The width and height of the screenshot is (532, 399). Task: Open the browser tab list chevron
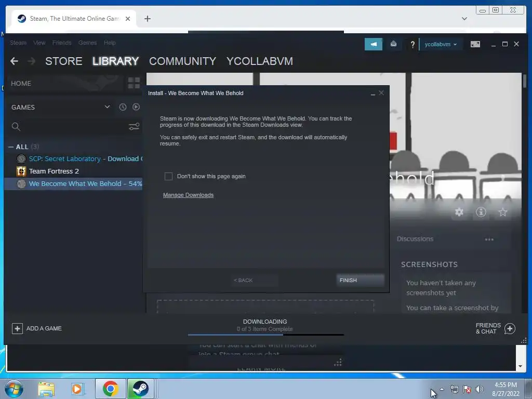[464, 19]
